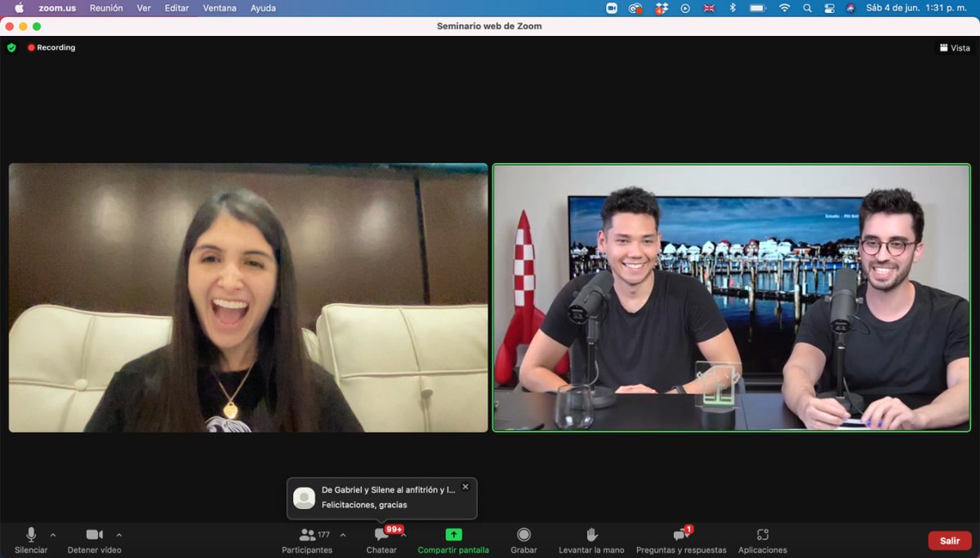Click the Creative Cloud menu bar icon
Image resolution: width=980 pixels, height=558 pixels.
tap(635, 8)
